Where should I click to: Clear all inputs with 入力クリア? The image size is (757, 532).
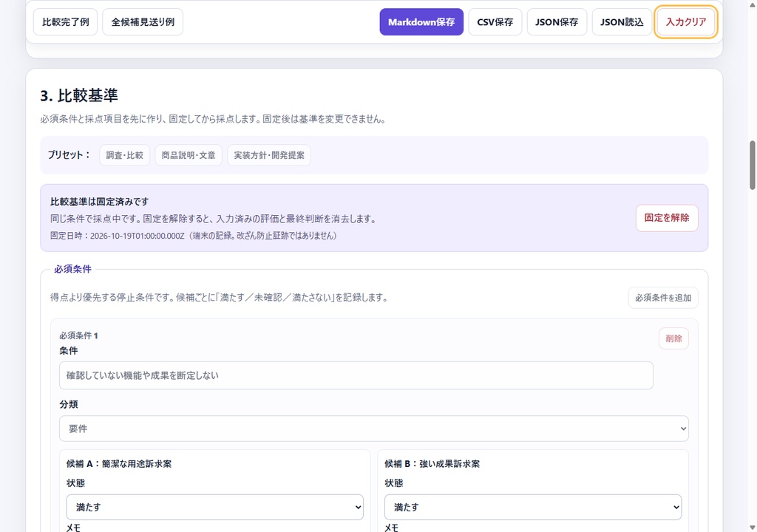tap(685, 21)
